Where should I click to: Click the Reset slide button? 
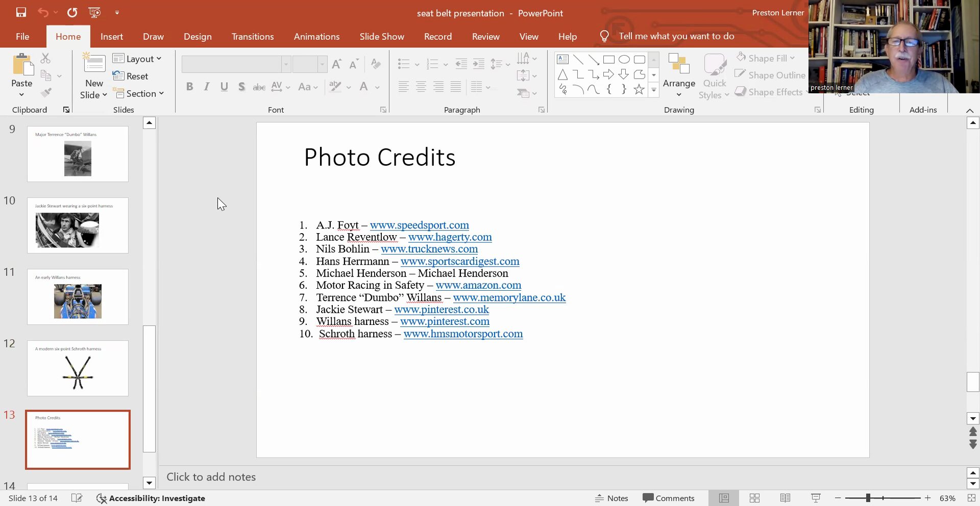point(131,76)
